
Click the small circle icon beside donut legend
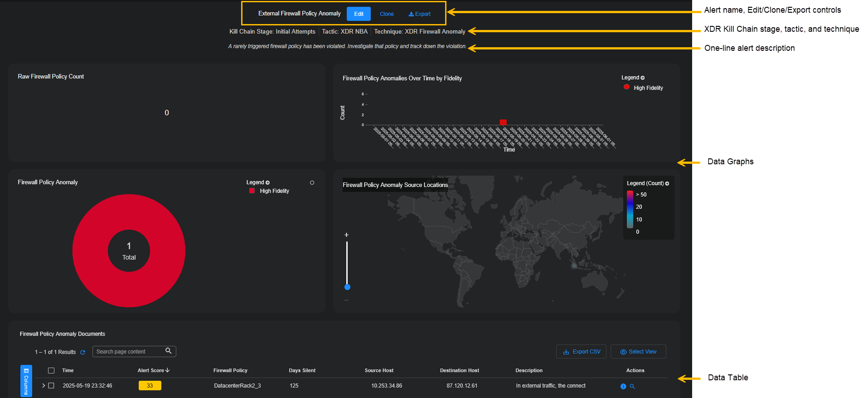pos(312,182)
